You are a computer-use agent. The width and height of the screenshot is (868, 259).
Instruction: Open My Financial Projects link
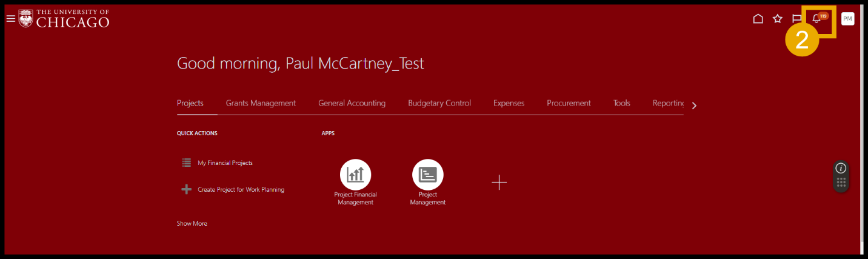pos(225,163)
